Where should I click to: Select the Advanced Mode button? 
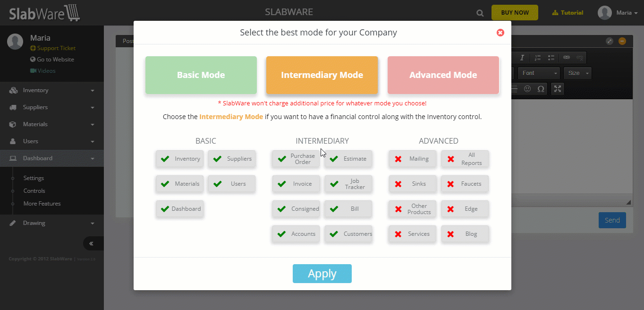pyautogui.click(x=443, y=75)
